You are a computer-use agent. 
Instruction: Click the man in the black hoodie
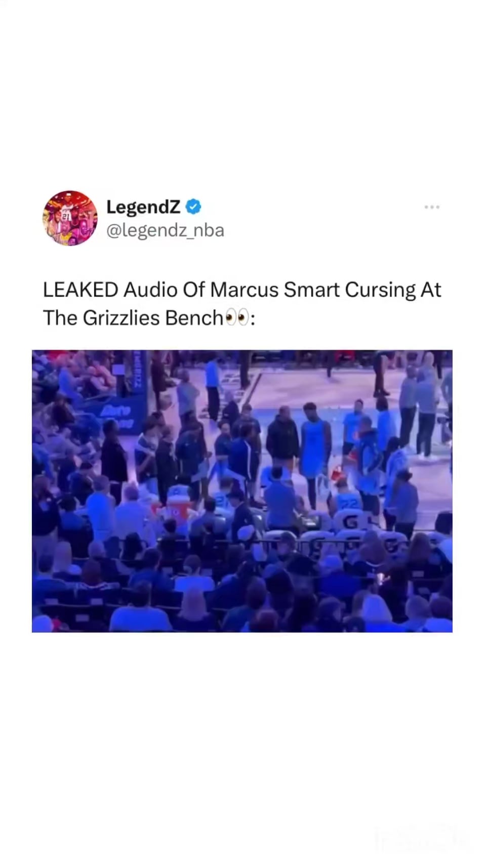pyautogui.click(x=282, y=438)
